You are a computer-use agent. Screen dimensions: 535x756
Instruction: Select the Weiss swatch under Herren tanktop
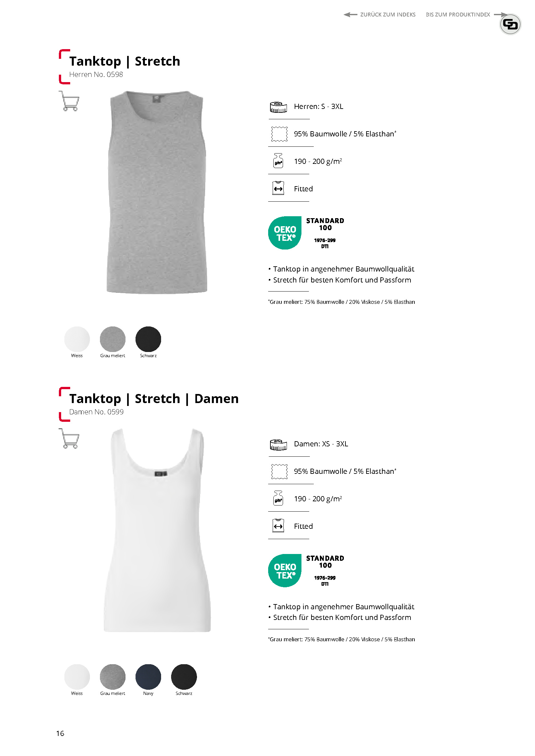[x=77, y=339]
